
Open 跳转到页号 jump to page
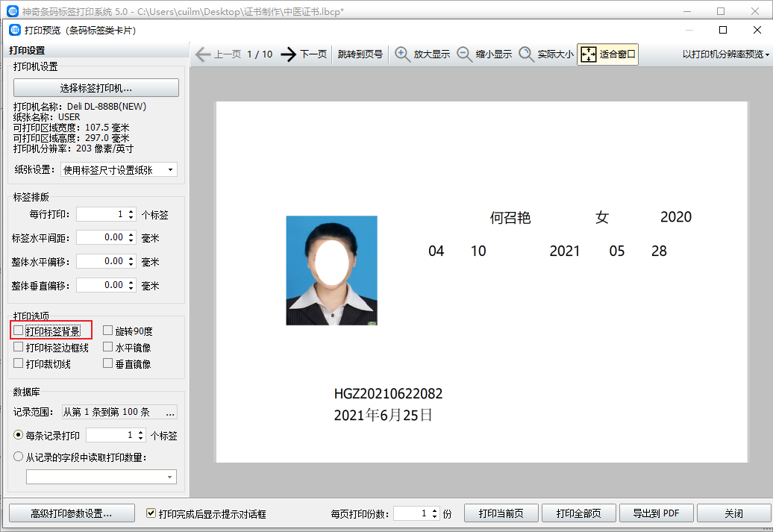360,54
